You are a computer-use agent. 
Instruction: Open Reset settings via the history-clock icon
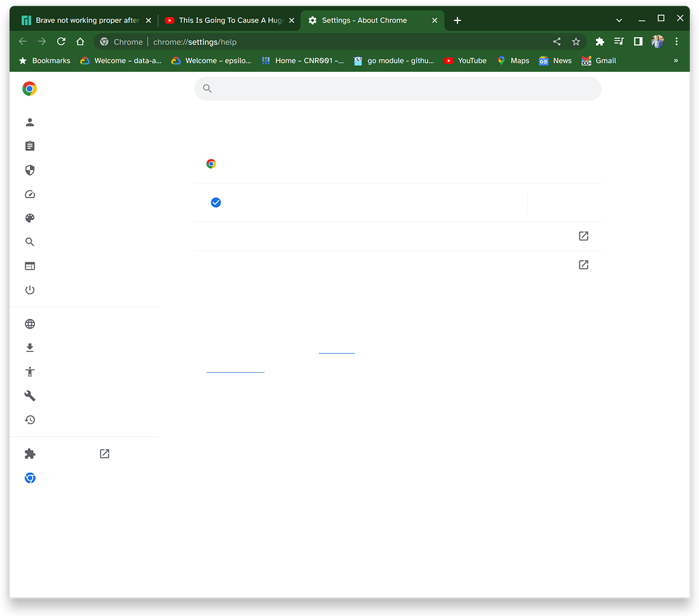pyautogui.click(x=29, y=420)
